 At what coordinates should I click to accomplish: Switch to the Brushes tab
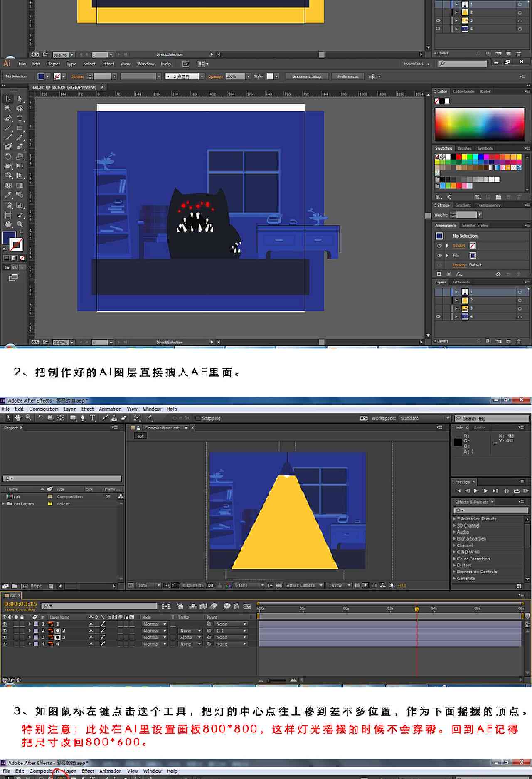(464, 148)
